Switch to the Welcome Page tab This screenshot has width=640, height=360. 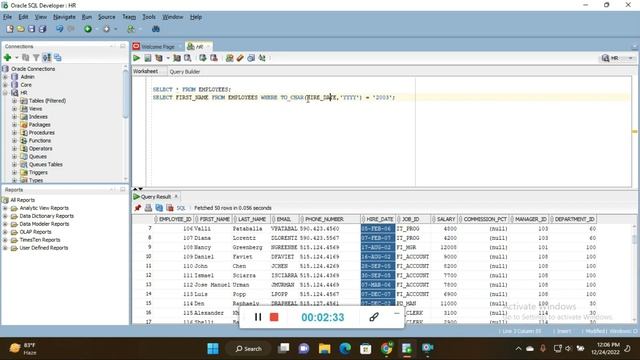pyautogui.click(x=158, y=47)
